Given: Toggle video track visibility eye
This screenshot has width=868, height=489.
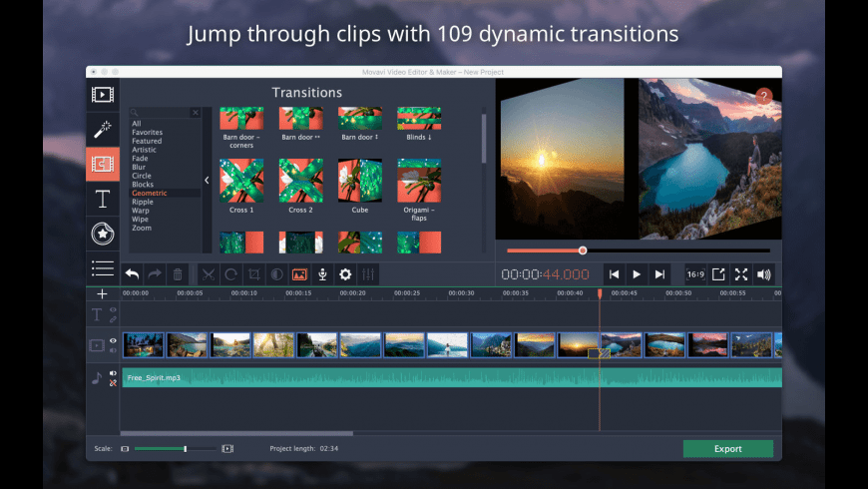Looking at the screenshot, I should pos(113,340).
